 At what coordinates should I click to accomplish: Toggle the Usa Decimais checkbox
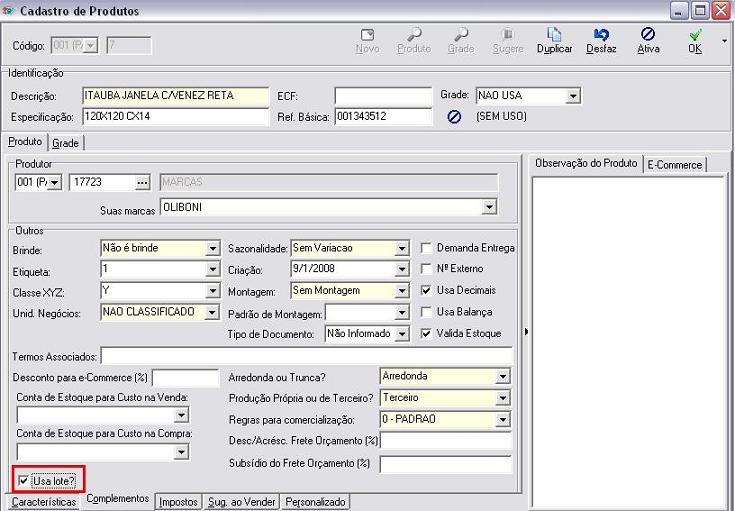click(x=427, y=290)
